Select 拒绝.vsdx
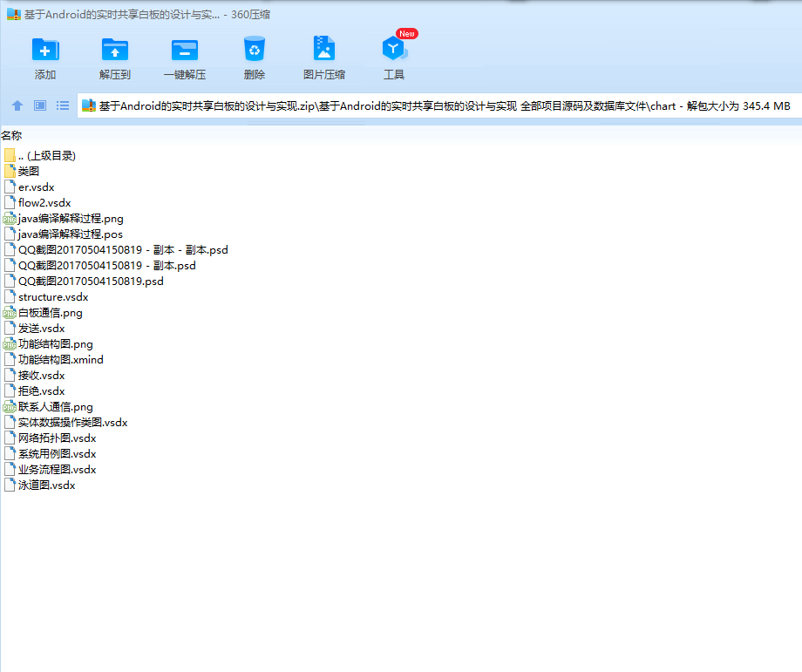Viewport: 802px width, 672px height. [x=34, y=391]
